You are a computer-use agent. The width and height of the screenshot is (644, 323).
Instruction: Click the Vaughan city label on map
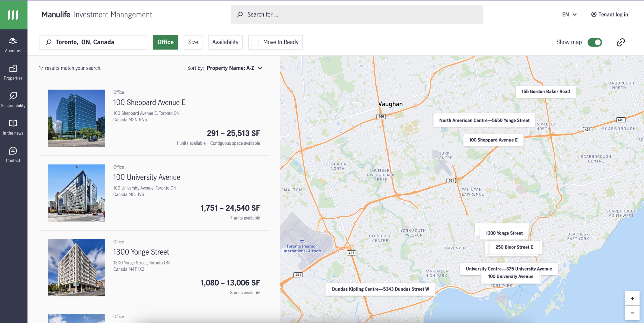(x=390, y=104)
